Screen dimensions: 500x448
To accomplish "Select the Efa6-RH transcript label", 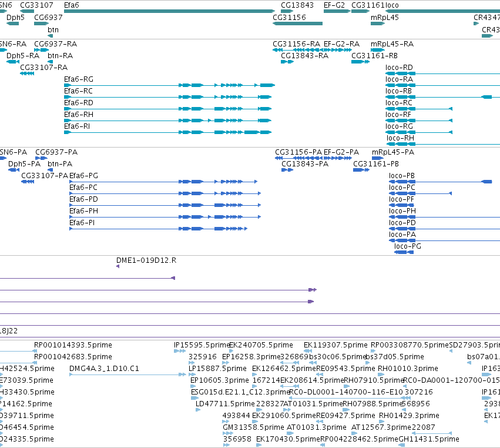I will [79, 114].
